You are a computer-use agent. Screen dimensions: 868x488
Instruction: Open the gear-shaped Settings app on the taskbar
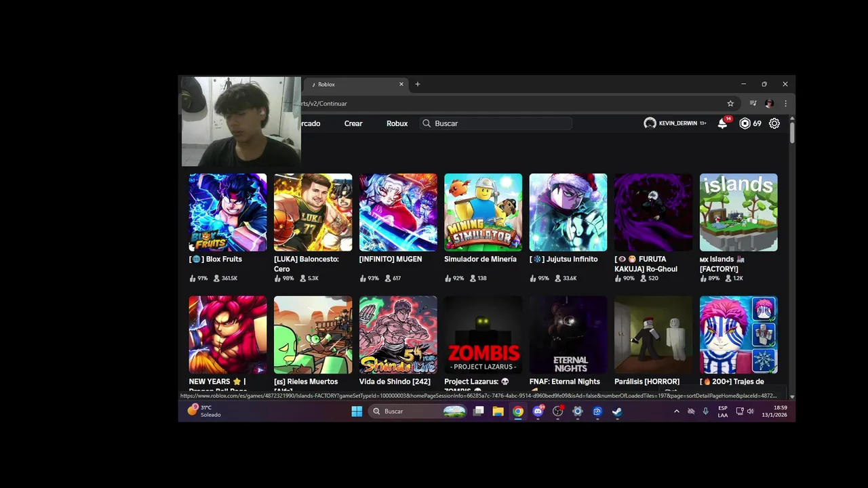click(x=578, y=411)
